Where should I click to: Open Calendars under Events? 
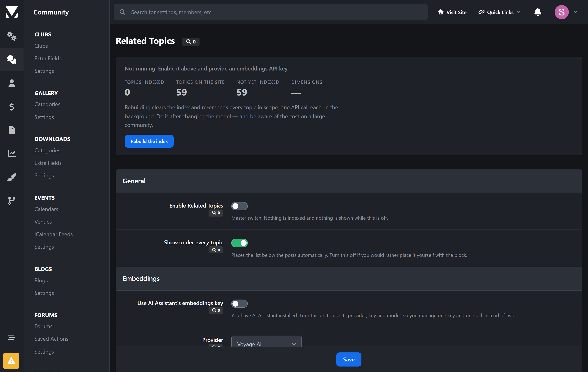point(46,209)
